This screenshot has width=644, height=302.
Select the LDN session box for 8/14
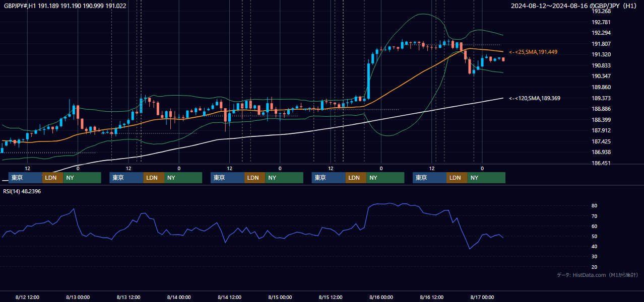click(x=255, y=178)
